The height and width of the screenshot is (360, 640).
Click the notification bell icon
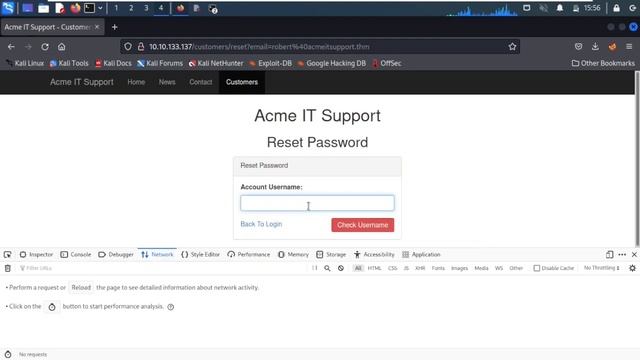(x=560, y=8)
